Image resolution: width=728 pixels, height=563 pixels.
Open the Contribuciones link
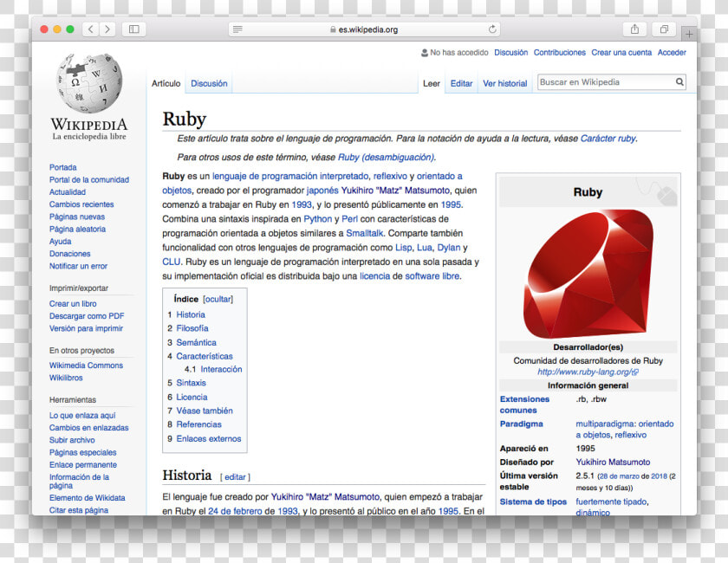click(x=560, y=53)
